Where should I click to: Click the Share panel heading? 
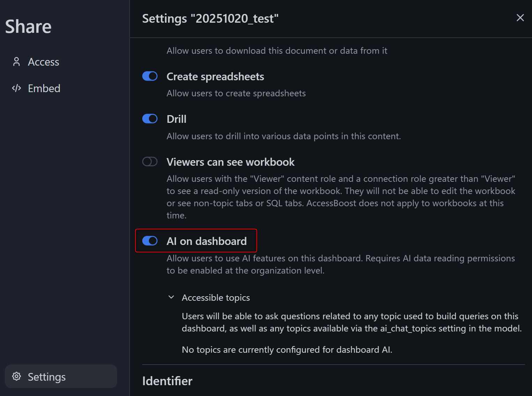pos(28,27)
